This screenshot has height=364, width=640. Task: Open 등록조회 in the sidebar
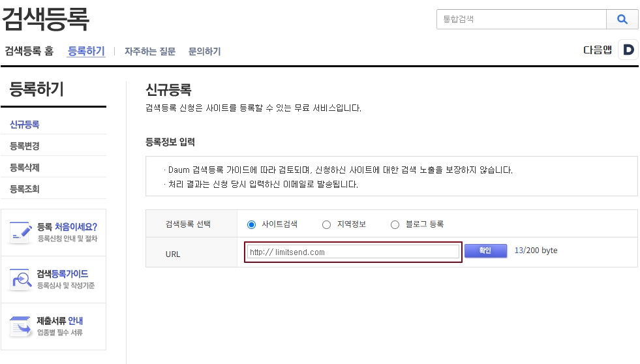click(x=25, y=189)
